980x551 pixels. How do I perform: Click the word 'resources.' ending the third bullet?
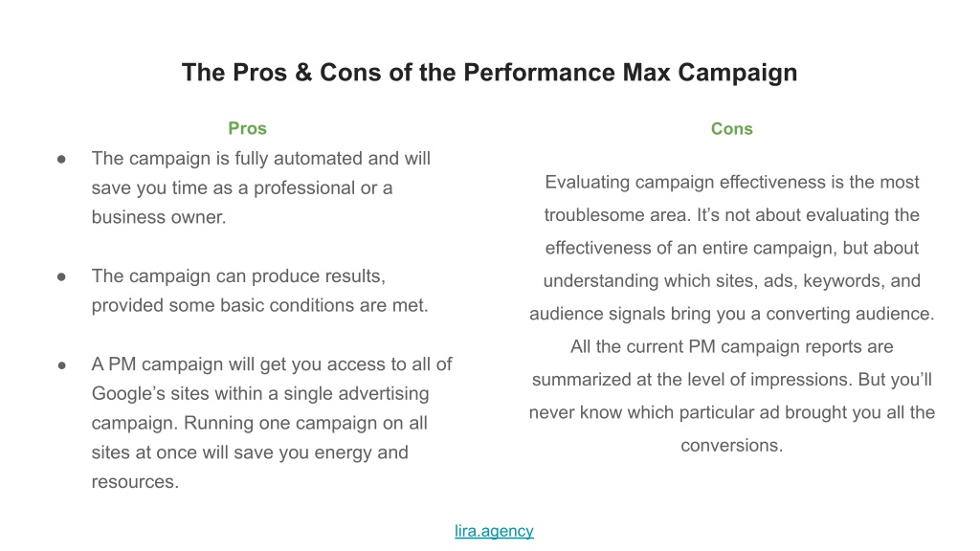(x=135, y=482)
